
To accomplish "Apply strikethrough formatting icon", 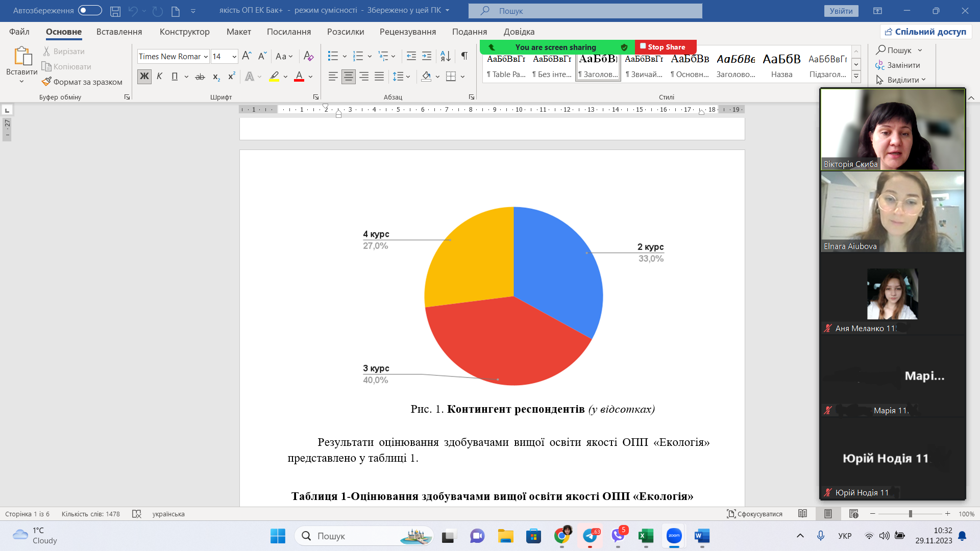I will tap(200, 77).
